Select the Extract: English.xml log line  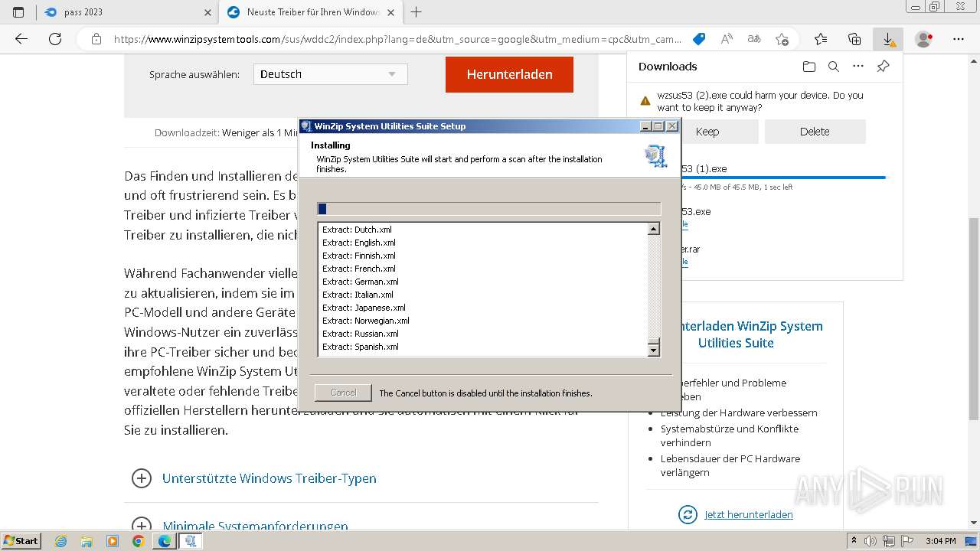click(x=358, y=243)
